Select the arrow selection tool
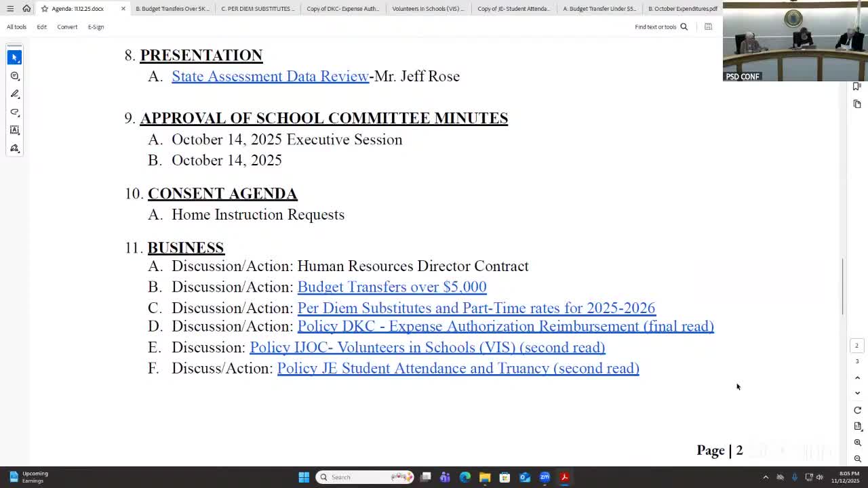This screenshot has width=868, height=488. (x=14, y=57)
